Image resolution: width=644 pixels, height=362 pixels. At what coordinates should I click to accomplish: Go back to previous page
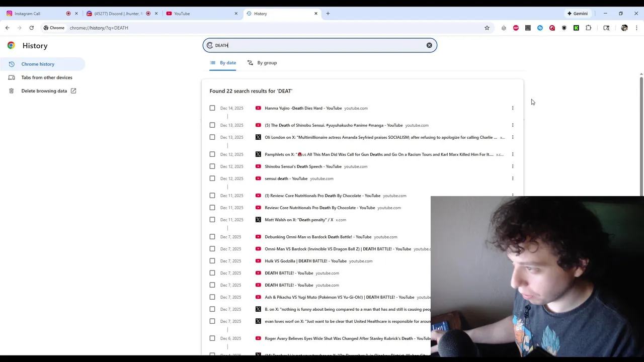[x=8, y=28]
